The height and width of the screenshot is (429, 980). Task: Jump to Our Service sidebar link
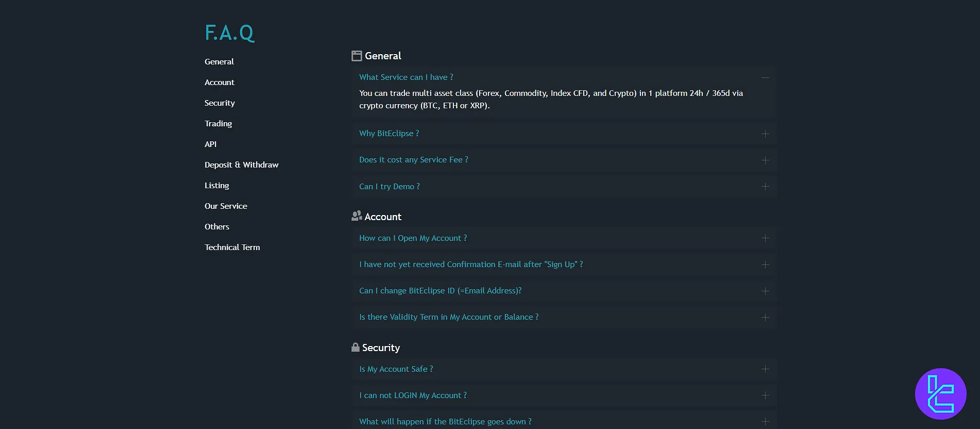[x=226, y=206]
